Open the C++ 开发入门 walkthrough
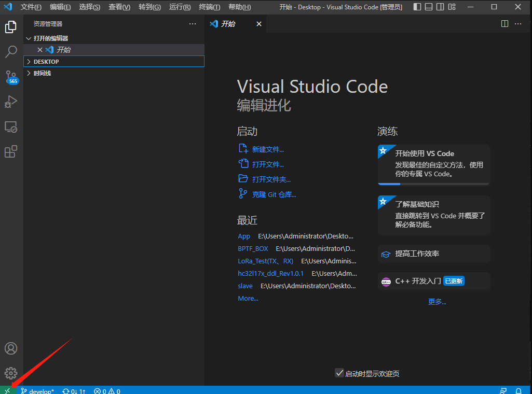The width and height of the screenshot is (532, 394). [433, 281]
